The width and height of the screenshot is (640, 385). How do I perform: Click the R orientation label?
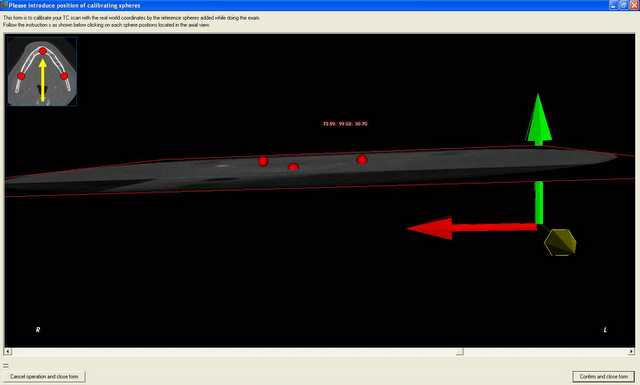click(38, 329)
